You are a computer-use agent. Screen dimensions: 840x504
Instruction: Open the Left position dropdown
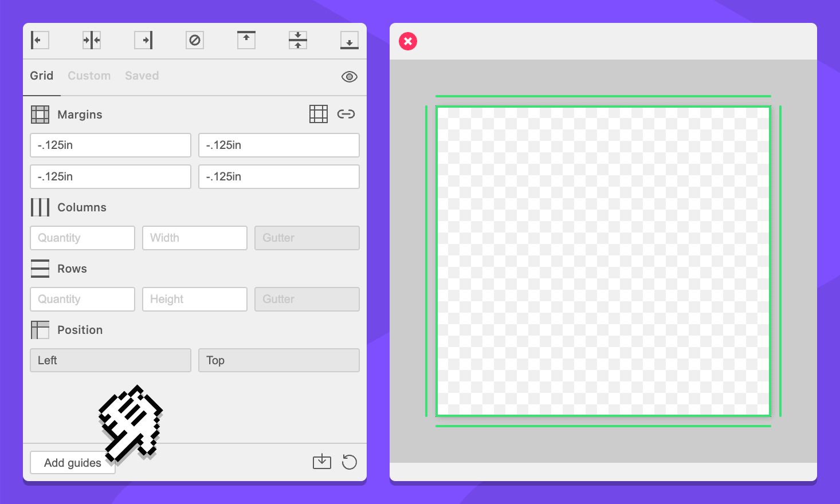point(111,360)
